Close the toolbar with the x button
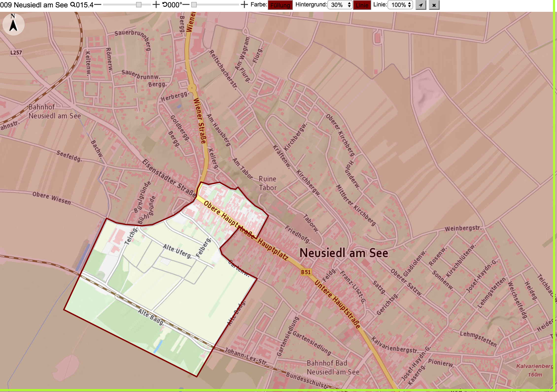 pos(434,5)
